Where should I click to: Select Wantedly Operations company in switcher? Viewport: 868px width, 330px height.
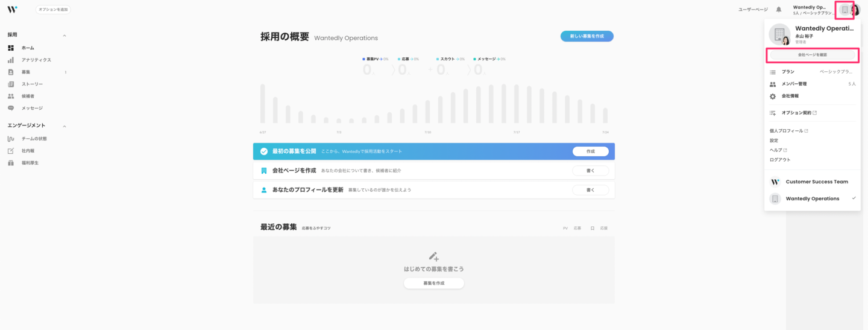[813, 198]
